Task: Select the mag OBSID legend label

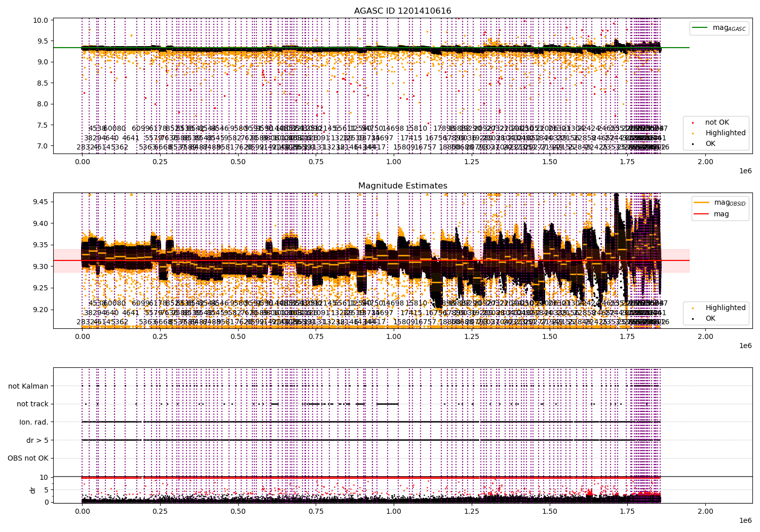Action: 730,203
